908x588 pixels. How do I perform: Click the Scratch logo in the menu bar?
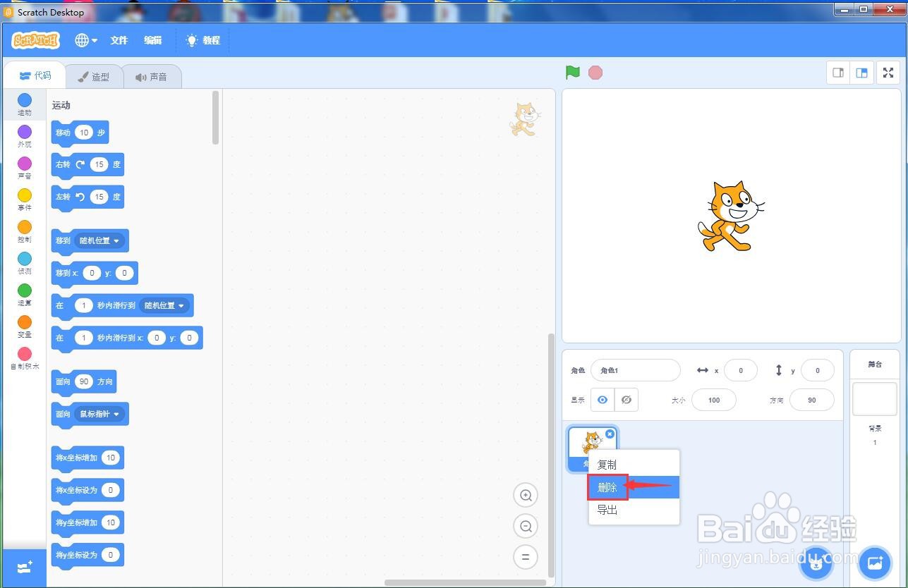pyautogui.click(x=35, y=40)
